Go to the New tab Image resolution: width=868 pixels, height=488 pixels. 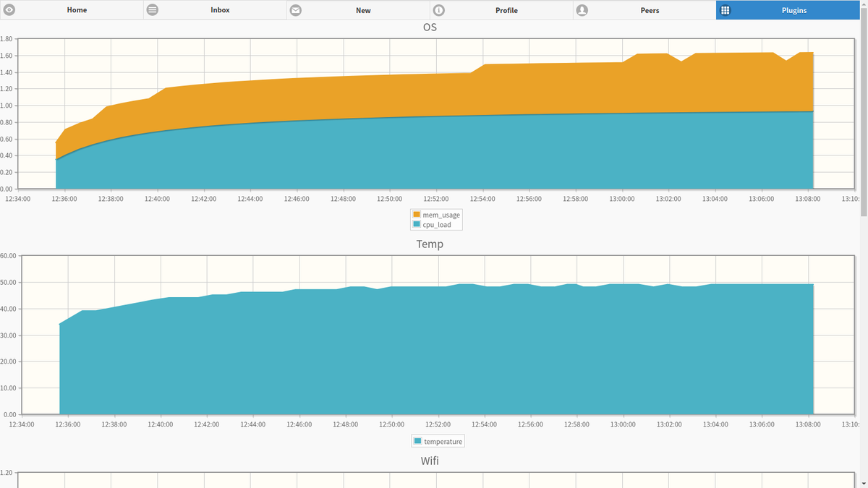(x=358, y=10)
